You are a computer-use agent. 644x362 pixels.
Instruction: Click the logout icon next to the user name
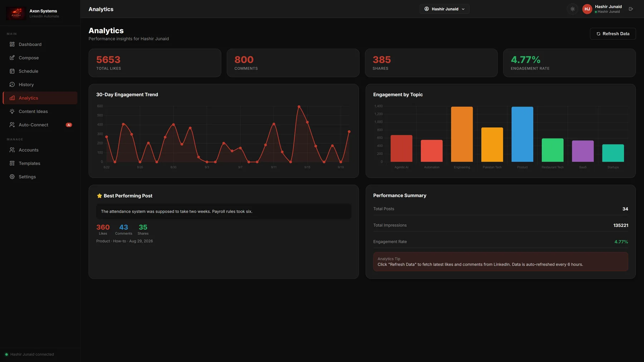[x=631, y=9]
